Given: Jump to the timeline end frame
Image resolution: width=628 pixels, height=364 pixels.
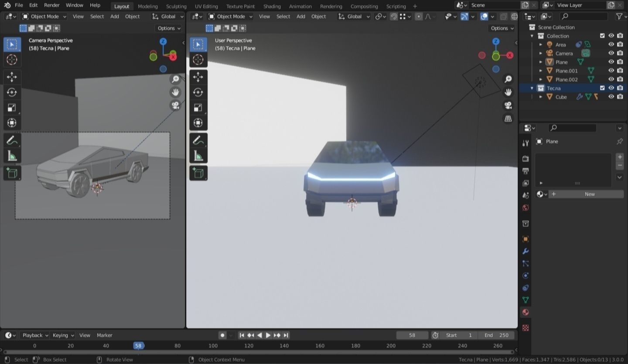Looking at the screenshot, I should coord(286,335).
